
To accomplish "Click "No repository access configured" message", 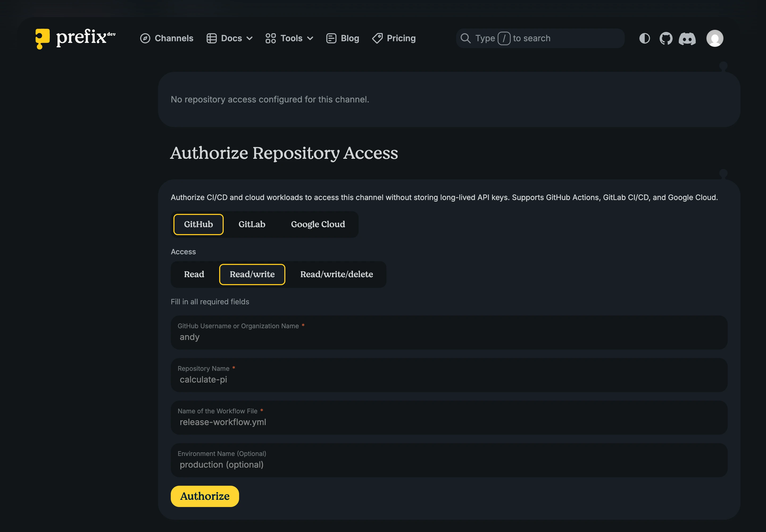I will pyautogui.click(x=270, y=99).
